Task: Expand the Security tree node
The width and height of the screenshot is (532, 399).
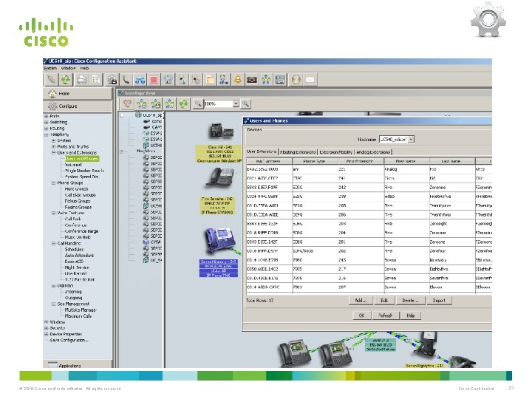Action: (x=46, y=328)
